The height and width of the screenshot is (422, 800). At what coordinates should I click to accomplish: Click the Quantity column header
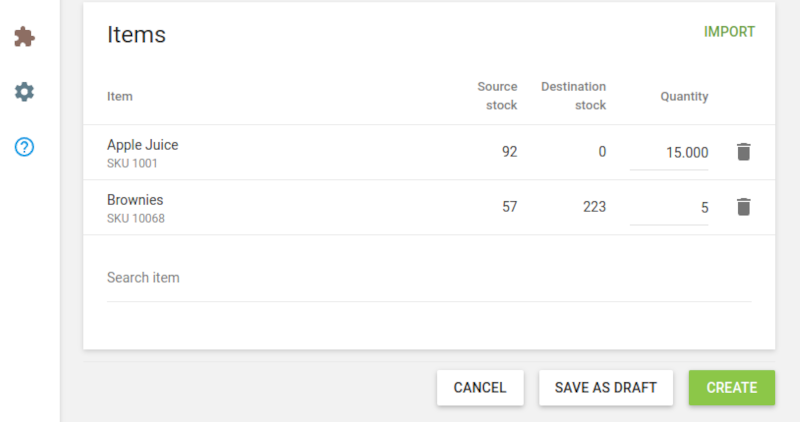[684, 97]
